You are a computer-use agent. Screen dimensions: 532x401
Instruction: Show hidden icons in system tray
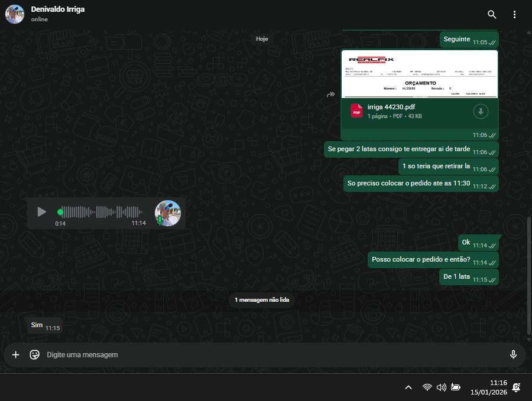408,387
